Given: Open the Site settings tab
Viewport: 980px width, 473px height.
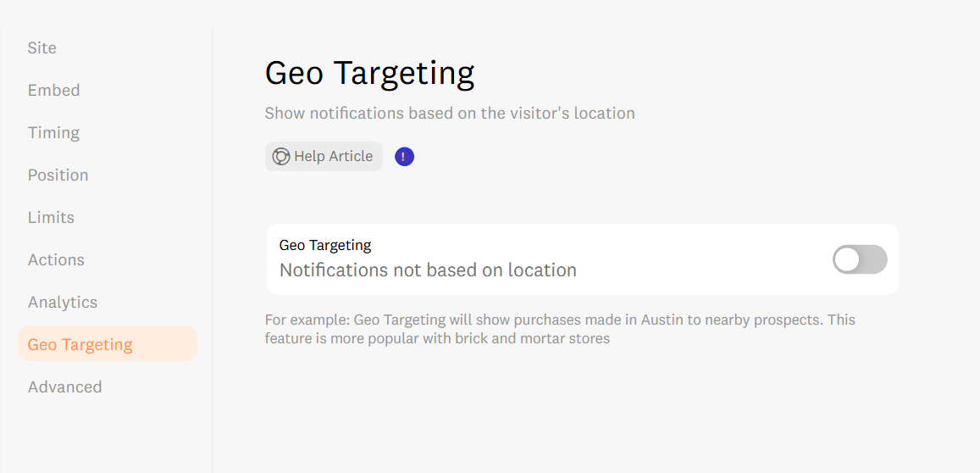Looking at the screenshot, I should [42, 47].
